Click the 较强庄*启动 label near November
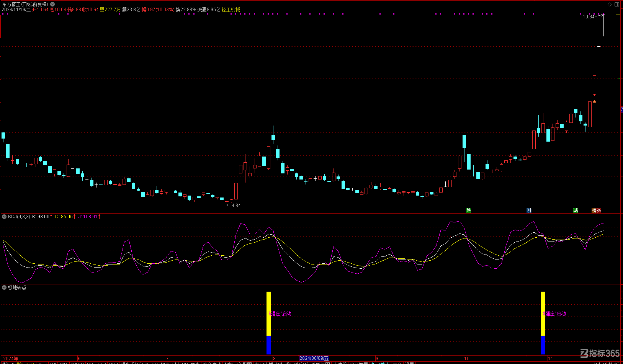This screenshot has height=364, width=623. [554, 314]
